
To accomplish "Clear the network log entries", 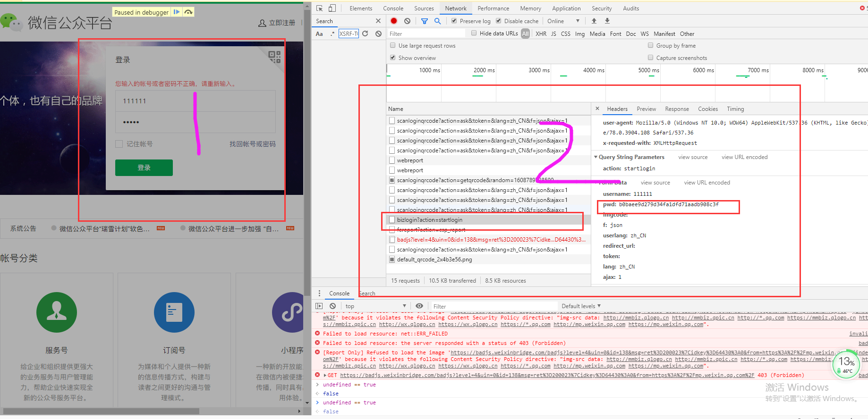I will click(407, 21).
